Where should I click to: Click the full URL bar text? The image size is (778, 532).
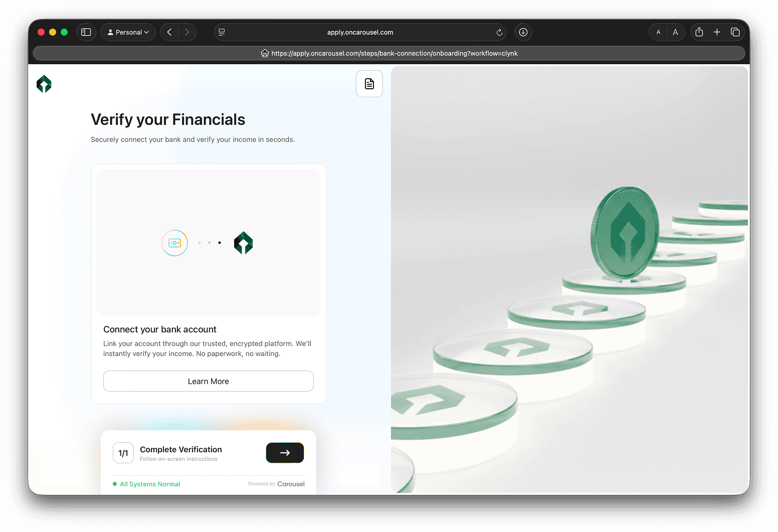[x=394, y=53]
